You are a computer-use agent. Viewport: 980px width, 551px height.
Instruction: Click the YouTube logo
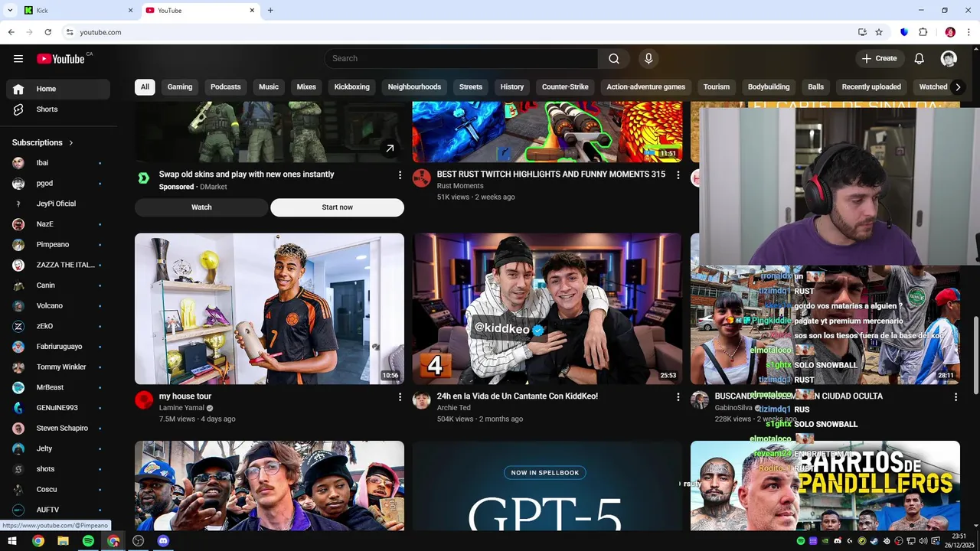click(x=60, y=59)
